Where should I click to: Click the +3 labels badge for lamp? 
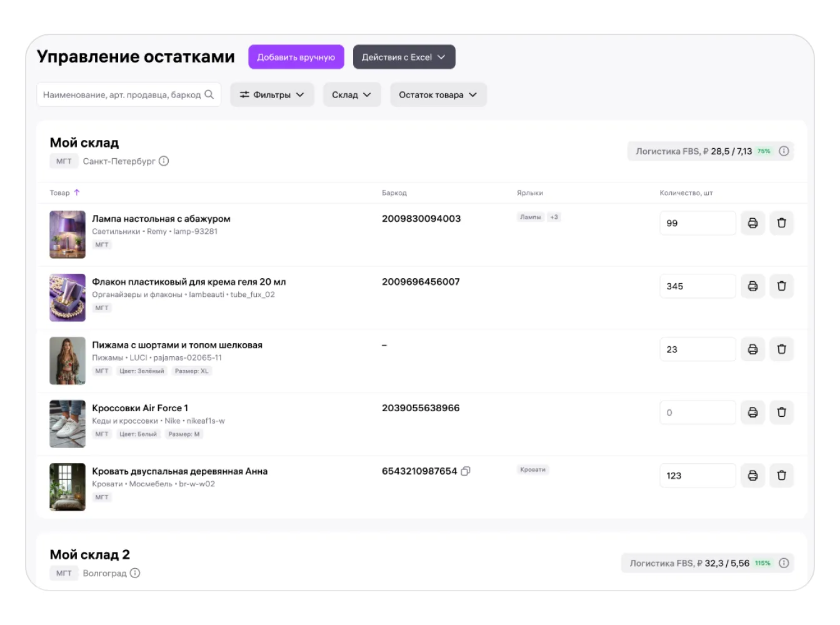554,217
